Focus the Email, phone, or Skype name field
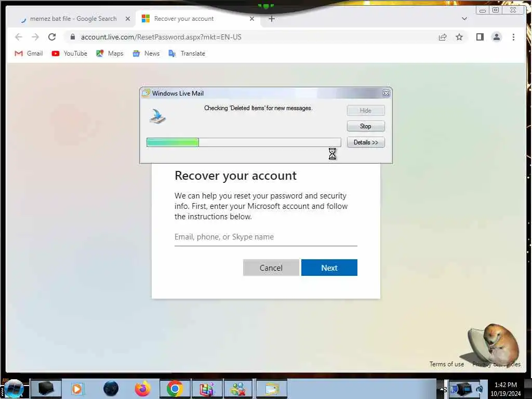 point(265,237)
